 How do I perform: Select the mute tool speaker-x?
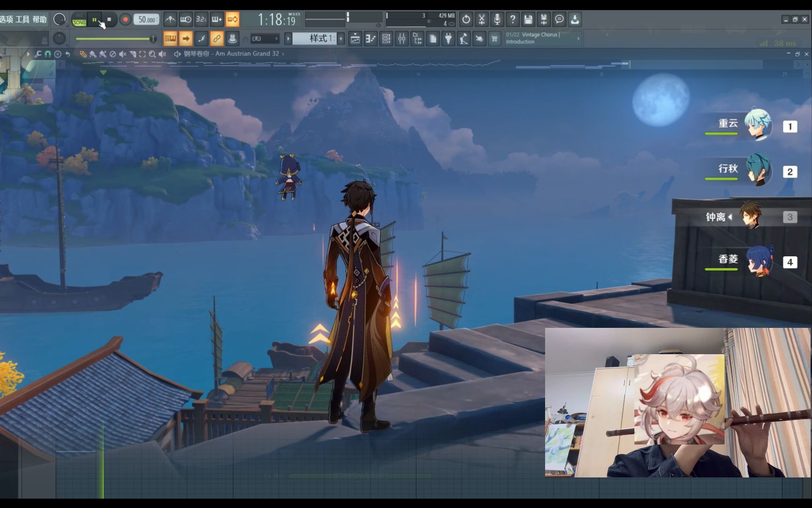[x=123, y=54]
